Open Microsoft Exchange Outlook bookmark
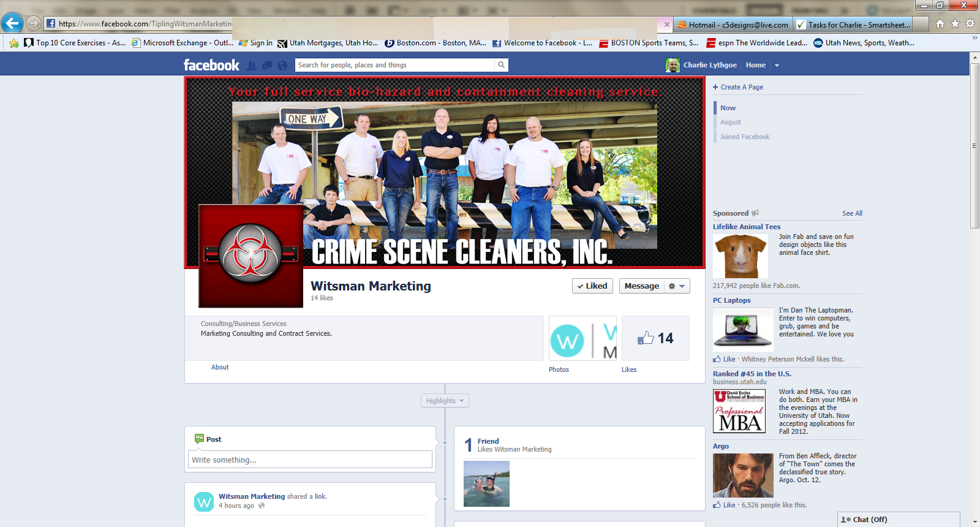 coord(183,43)
